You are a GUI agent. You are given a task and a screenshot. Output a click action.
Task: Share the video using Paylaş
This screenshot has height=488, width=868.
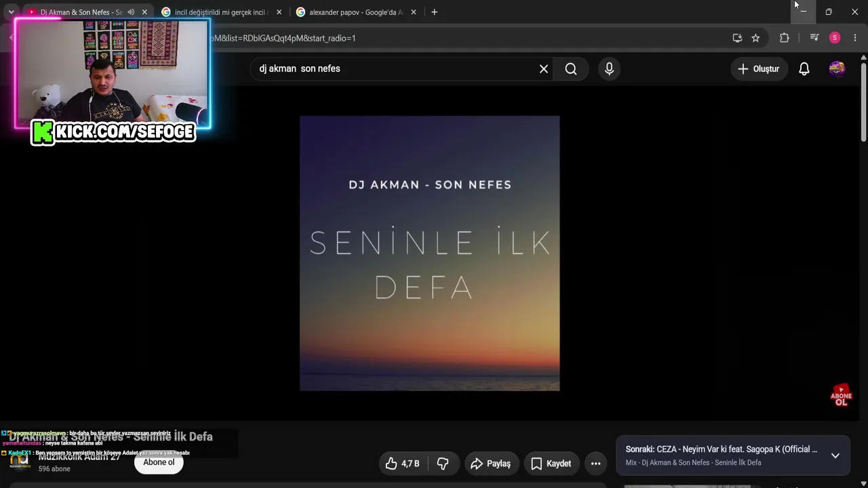point(490,464)
